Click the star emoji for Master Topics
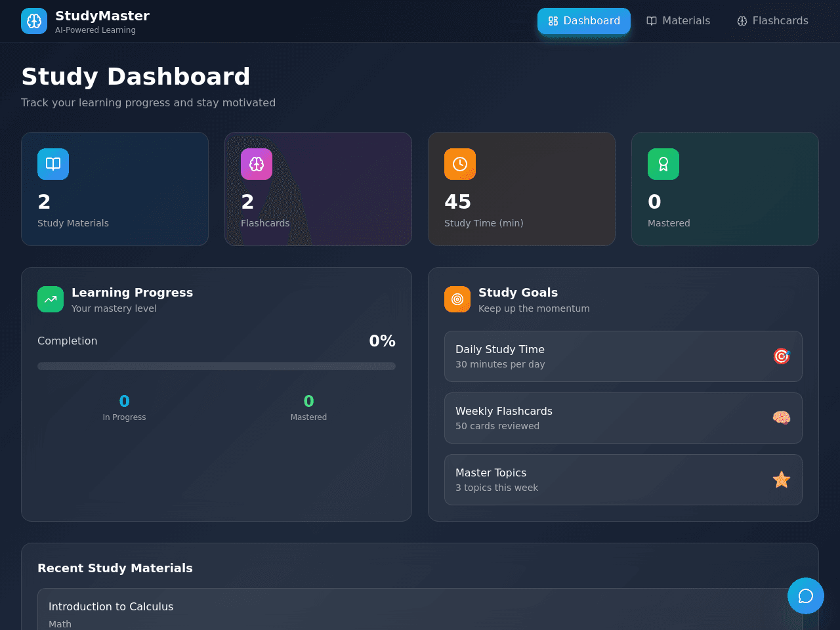 click(782, 480)
